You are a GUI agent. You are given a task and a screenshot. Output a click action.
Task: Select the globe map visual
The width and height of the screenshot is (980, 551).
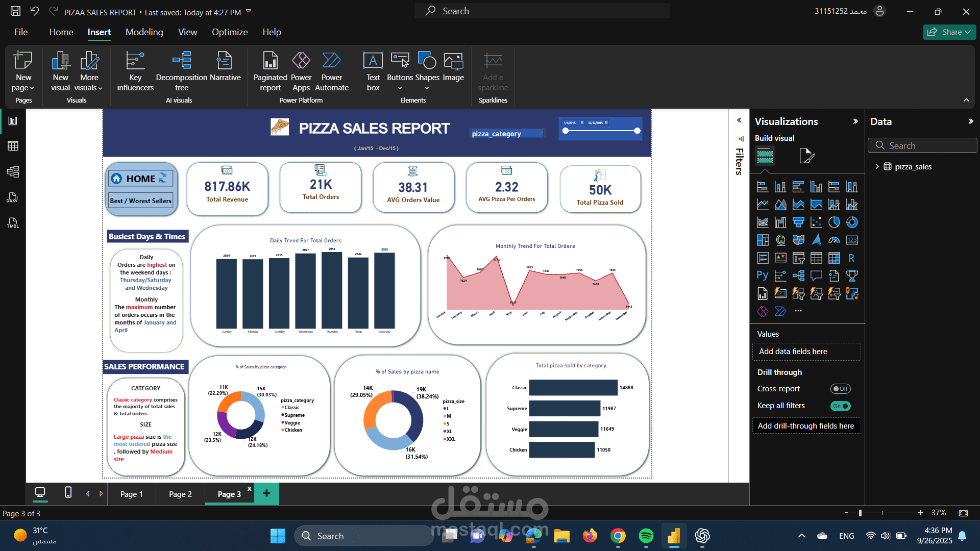pos(780,240)
